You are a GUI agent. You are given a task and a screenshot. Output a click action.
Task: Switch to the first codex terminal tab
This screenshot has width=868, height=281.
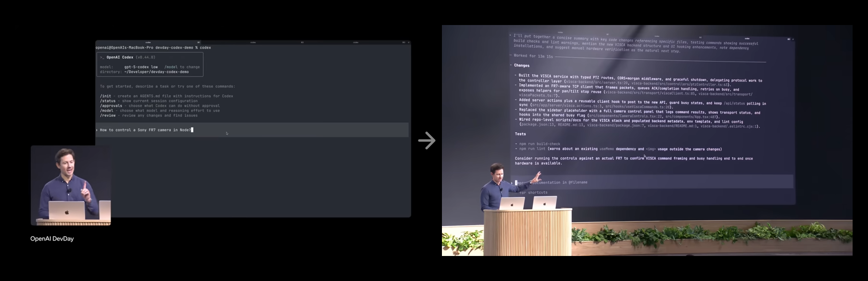click(x=148, y=42)
